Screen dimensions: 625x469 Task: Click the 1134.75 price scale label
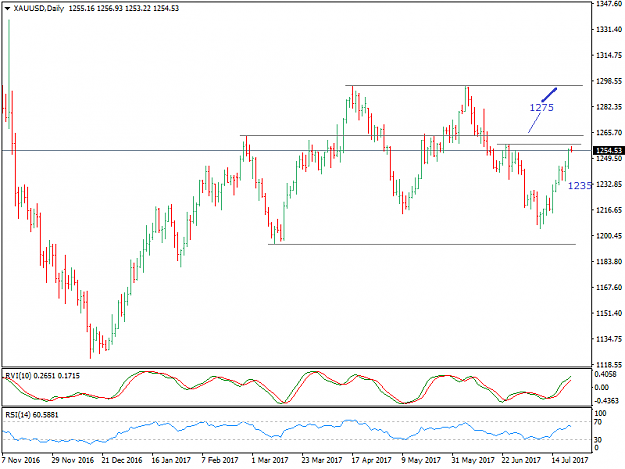(609, 339)
